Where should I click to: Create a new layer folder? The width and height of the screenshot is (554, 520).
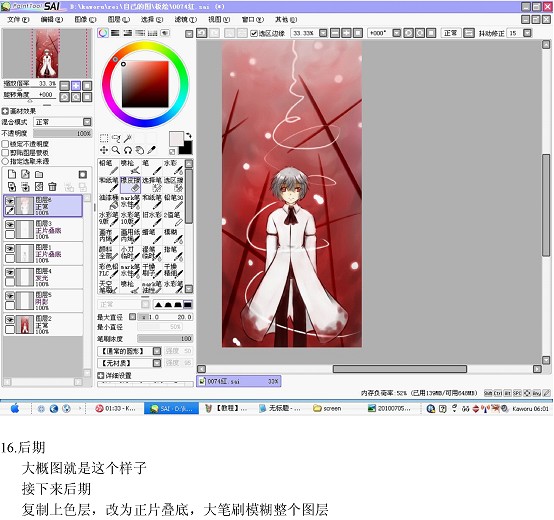[x=39, y=174]
